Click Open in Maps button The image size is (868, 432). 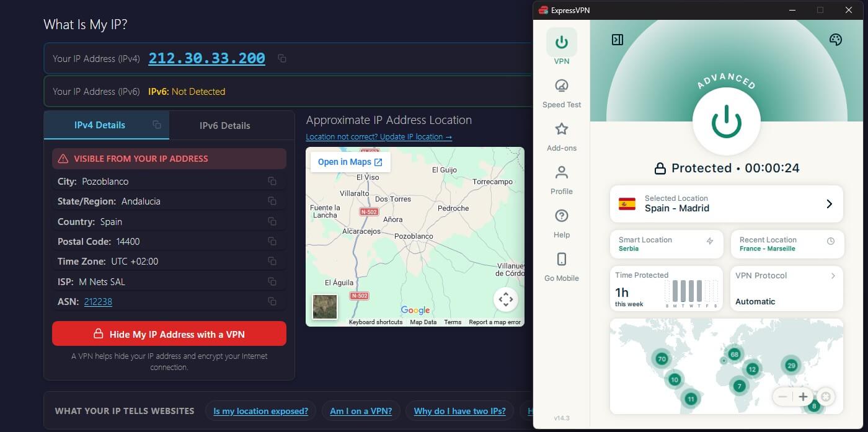pos(350,162)
